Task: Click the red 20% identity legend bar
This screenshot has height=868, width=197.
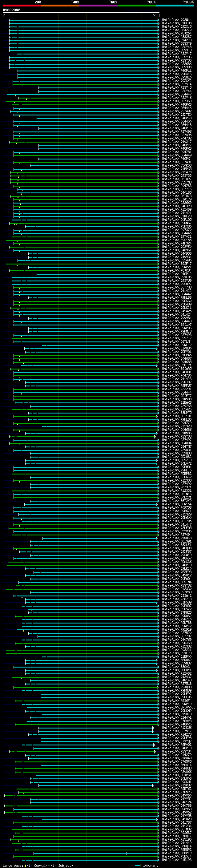Action: 22,6
